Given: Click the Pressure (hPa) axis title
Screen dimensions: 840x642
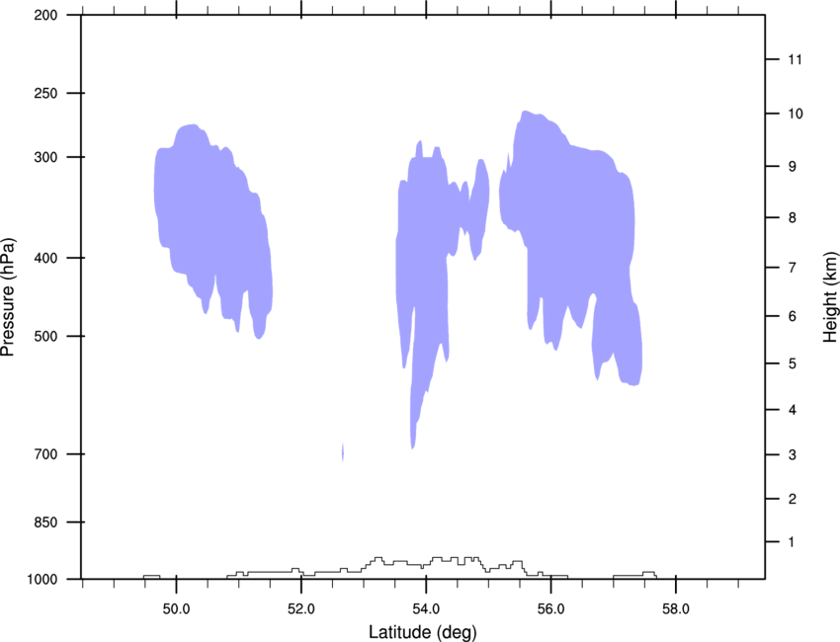Looking at the screenshot, I should (8, 297).
